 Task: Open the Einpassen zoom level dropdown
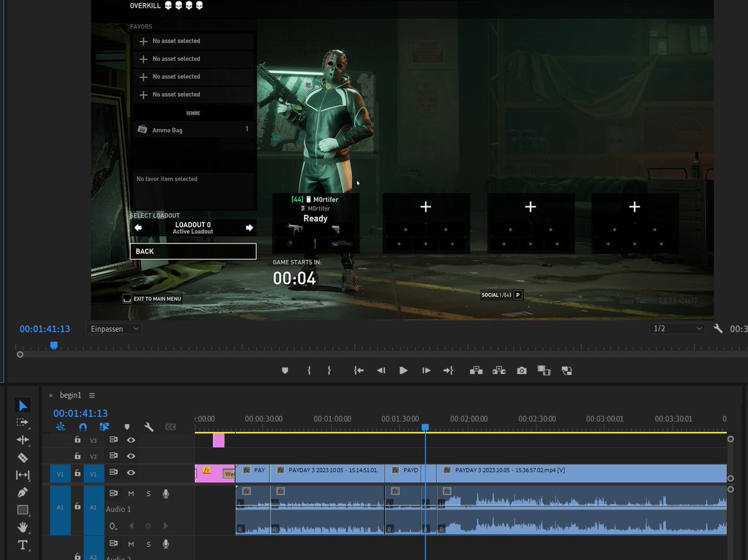click(115, 329)
